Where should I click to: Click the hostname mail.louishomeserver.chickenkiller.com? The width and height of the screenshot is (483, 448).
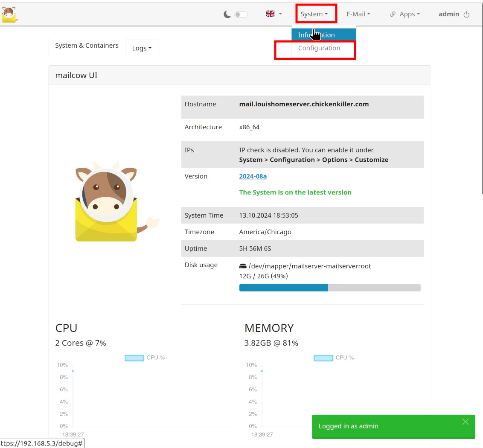tap(304, 104)
